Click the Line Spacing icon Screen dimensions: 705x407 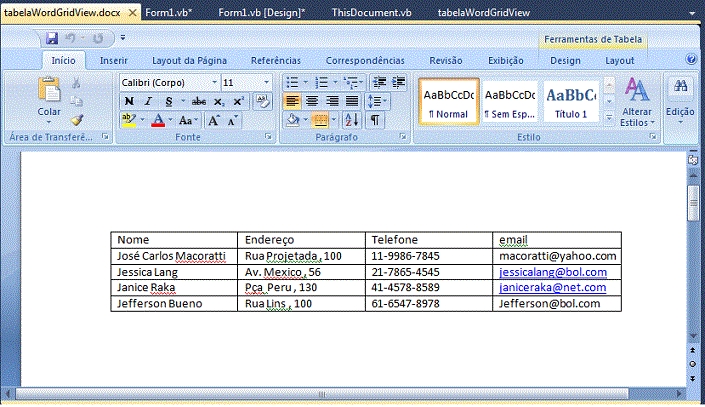374,101
